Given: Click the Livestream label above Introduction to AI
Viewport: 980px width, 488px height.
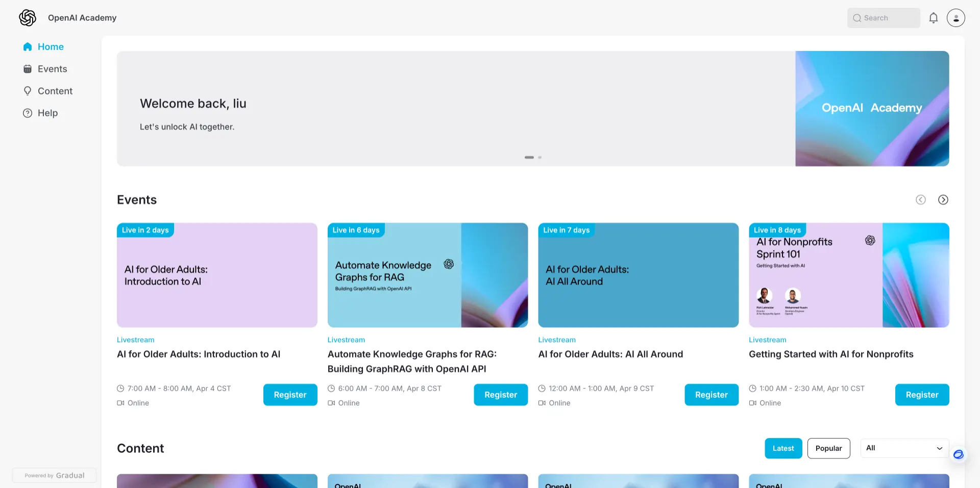Looking at the screenshot, I should tap(136, 340).
